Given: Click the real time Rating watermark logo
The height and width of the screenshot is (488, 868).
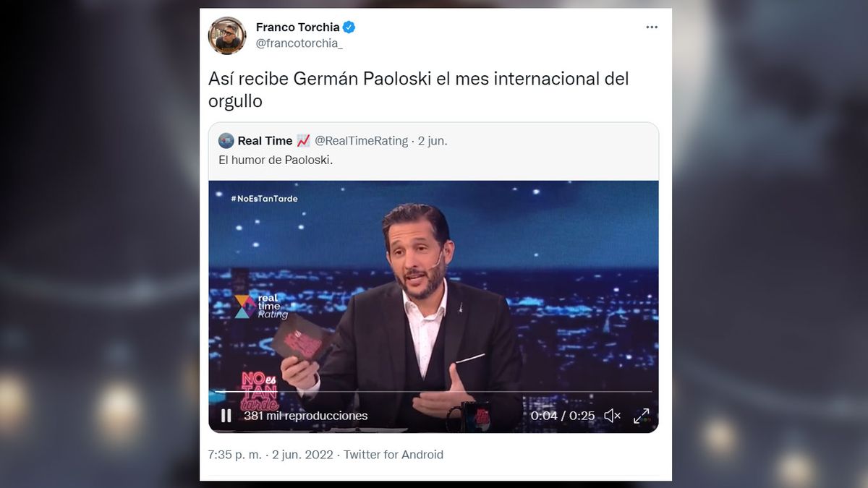Looking at the screenshot, I should point(261,306).
